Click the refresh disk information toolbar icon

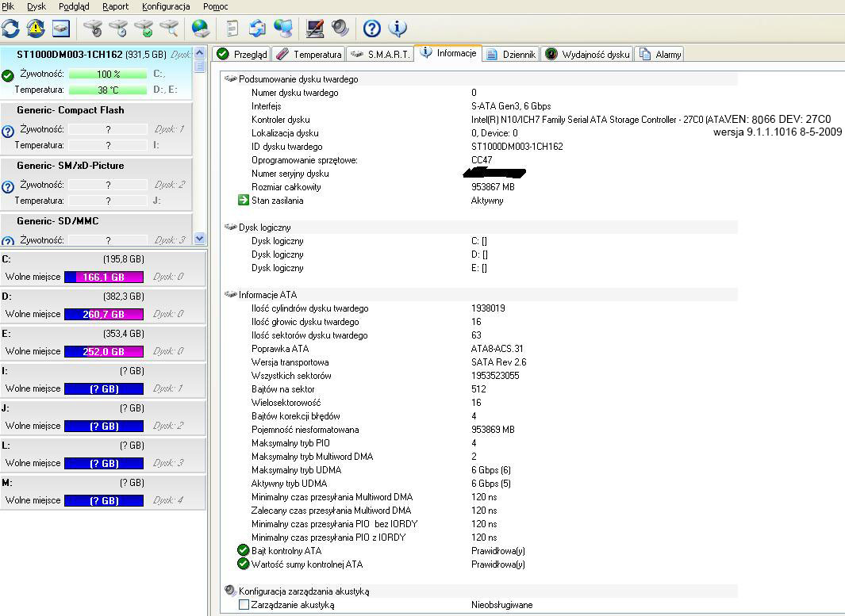10,29
